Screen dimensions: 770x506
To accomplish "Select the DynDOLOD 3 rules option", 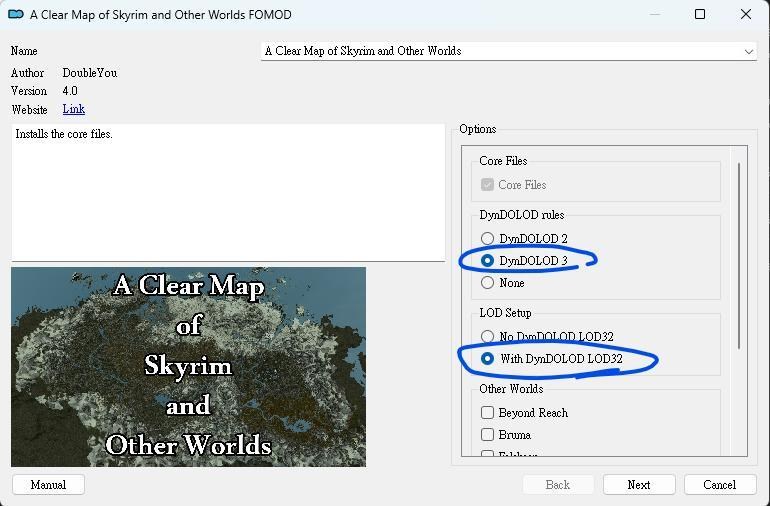I will [x=487, y=261].
